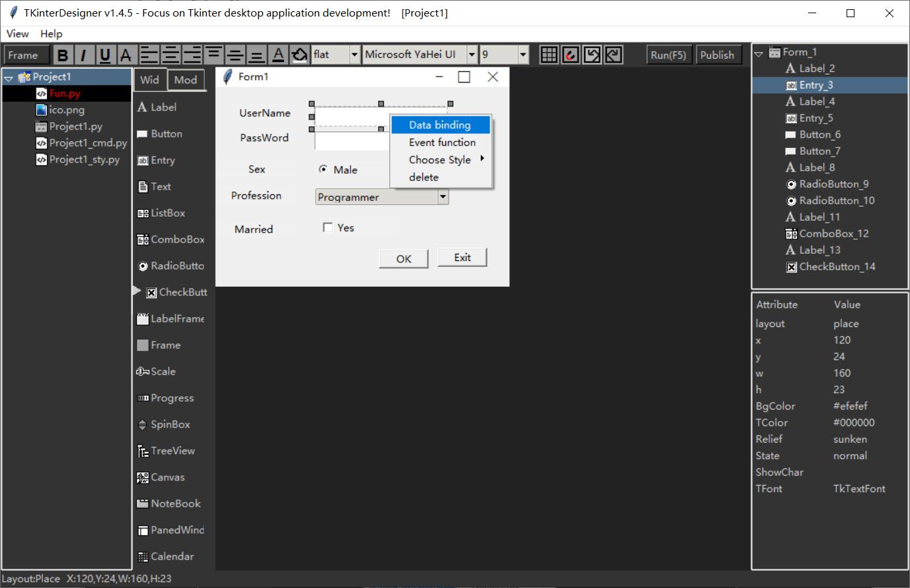910x588 pixels.
Task: Select Entry_5 in the widget tree
Action: (x=816, y=118)
